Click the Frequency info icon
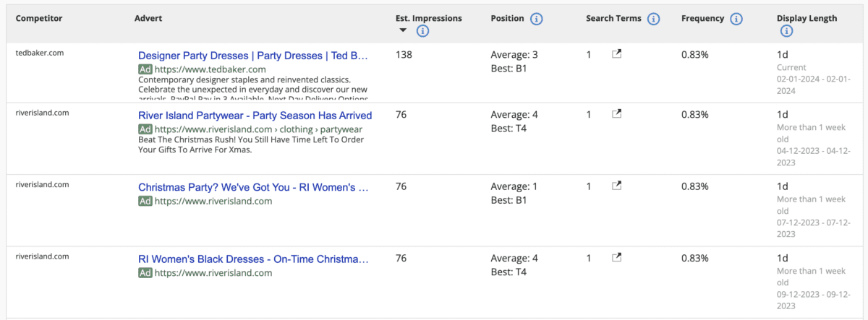This screenshot has width=868, height=320. tap(736, 19)
